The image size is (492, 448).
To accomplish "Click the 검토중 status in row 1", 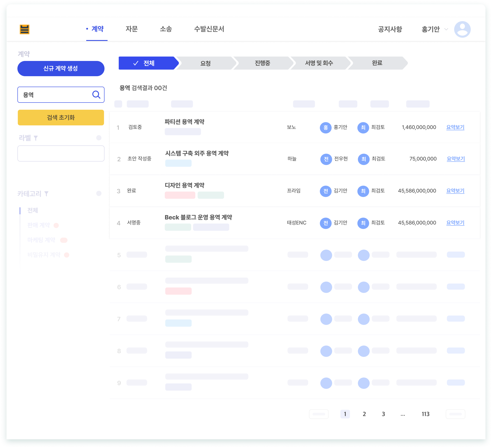I will (135, 127).
